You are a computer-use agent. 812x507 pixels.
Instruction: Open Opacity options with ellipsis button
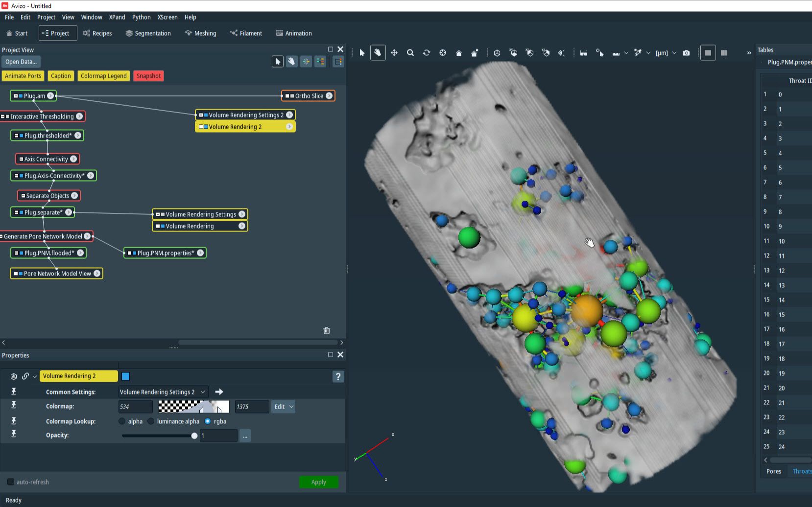click(x=245, y=436)
